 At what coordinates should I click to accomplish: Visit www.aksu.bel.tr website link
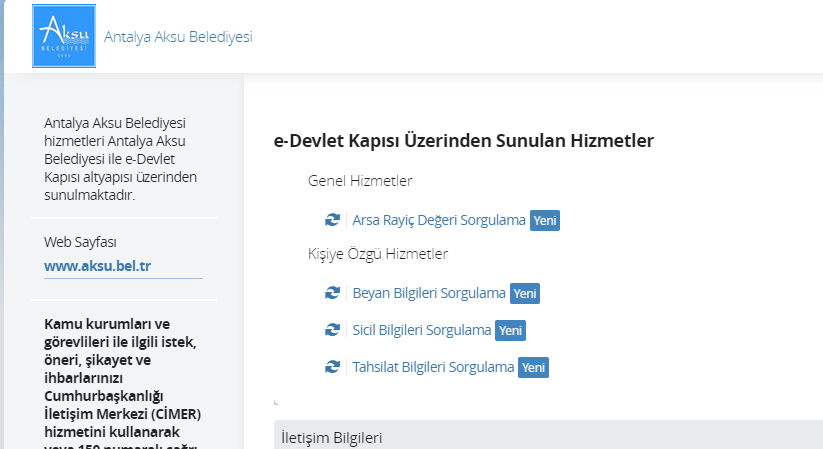click(x=98, y=266)
